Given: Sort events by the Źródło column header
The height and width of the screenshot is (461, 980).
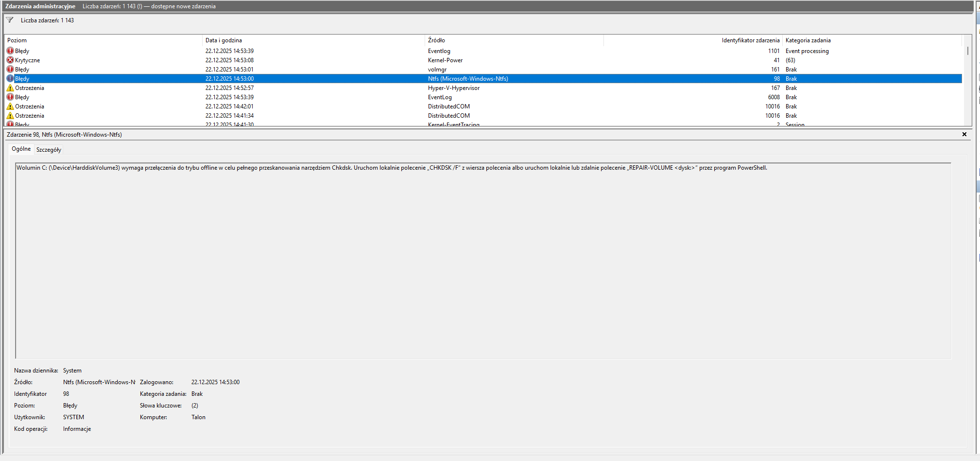Looking at the screenshot, I should [514, 40].
